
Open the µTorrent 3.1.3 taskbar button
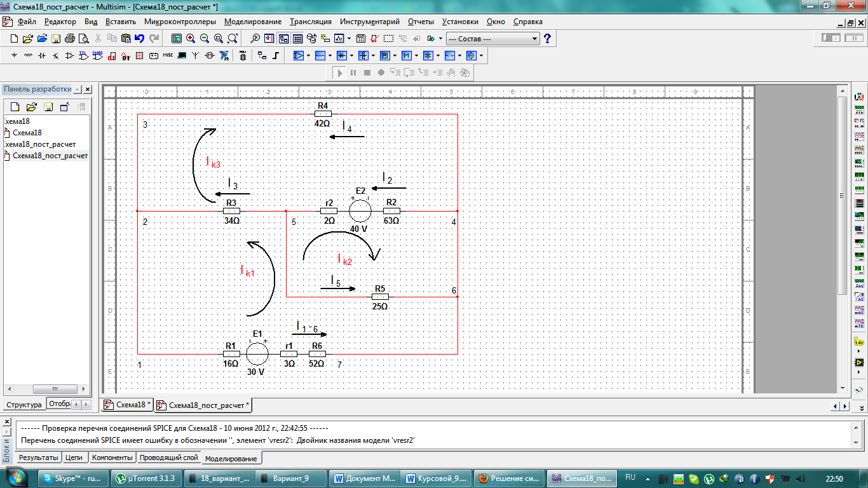click(x=147, y=478)
